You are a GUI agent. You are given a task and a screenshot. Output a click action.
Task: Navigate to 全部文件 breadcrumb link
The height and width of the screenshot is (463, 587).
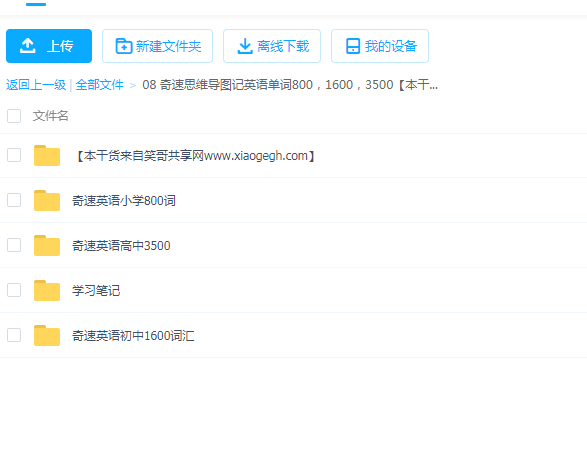coord(100,85)
